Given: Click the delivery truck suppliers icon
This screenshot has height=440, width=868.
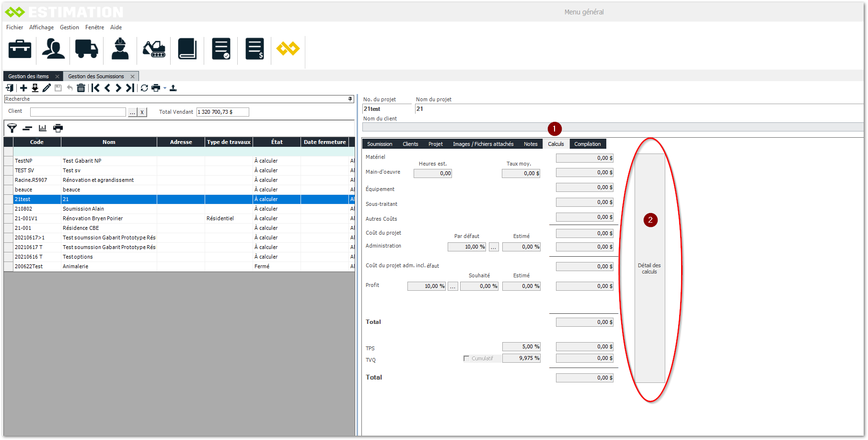Looking at the screenshot, I should (x=87, y=49).
